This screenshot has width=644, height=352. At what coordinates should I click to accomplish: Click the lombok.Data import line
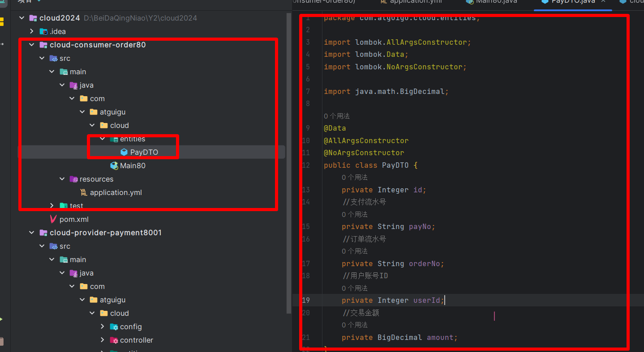click(x=366, y=54)
